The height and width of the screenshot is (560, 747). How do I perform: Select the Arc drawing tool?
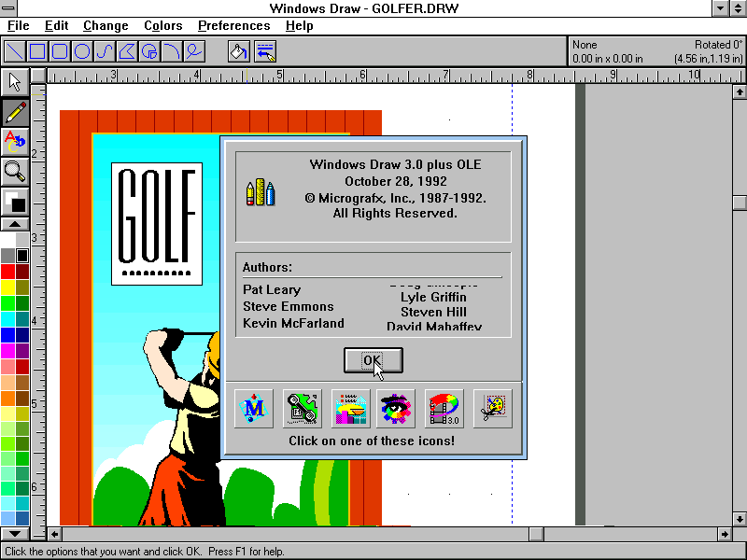click(172, 51)
